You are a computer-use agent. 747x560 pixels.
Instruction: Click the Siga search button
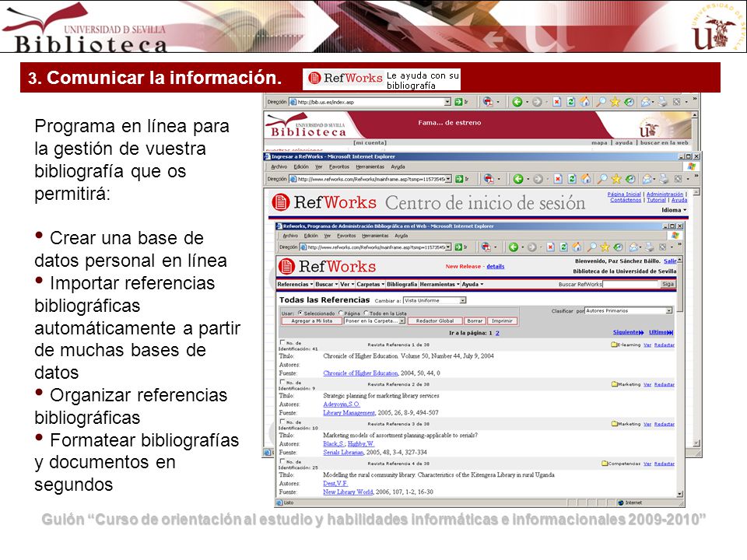click(668, 284)
